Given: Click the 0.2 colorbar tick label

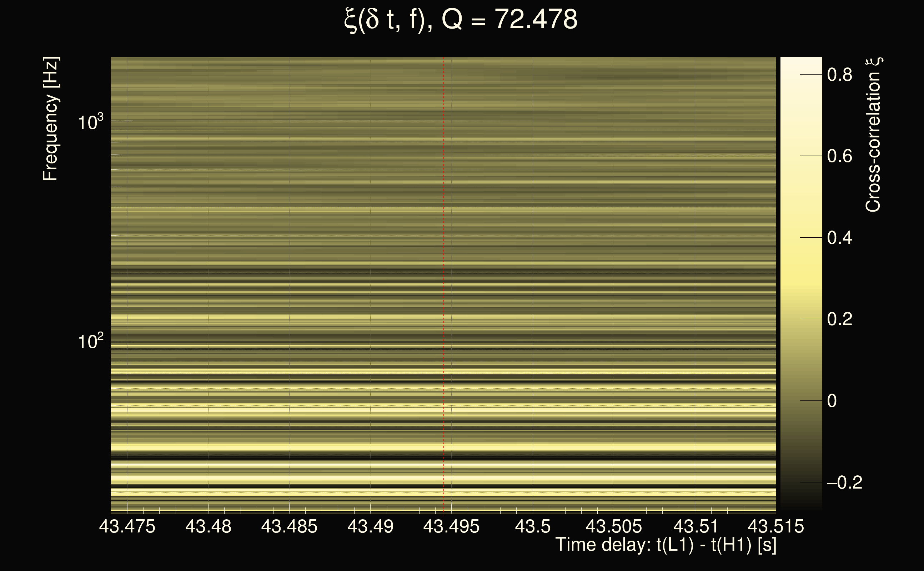Looking at the screenshot, I should [839, 319].
